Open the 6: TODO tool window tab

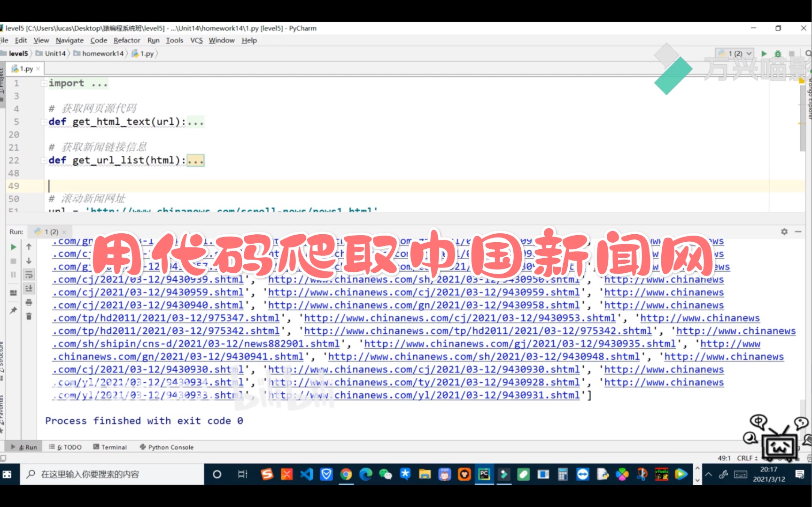point(66,447)
